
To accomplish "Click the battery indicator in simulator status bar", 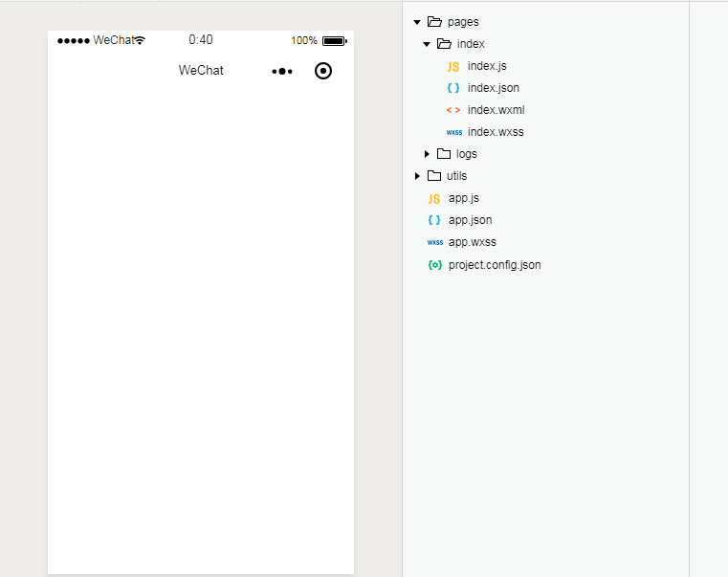I will (x=334, y=41).
